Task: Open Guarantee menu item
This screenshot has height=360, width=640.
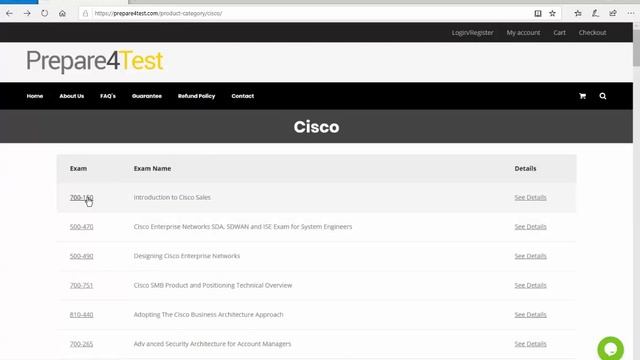Action: 147,96
